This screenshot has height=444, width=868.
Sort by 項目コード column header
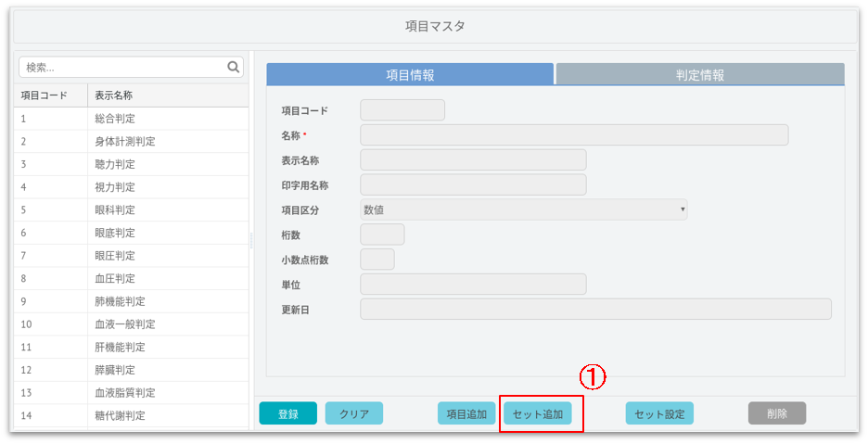(50, 95)
